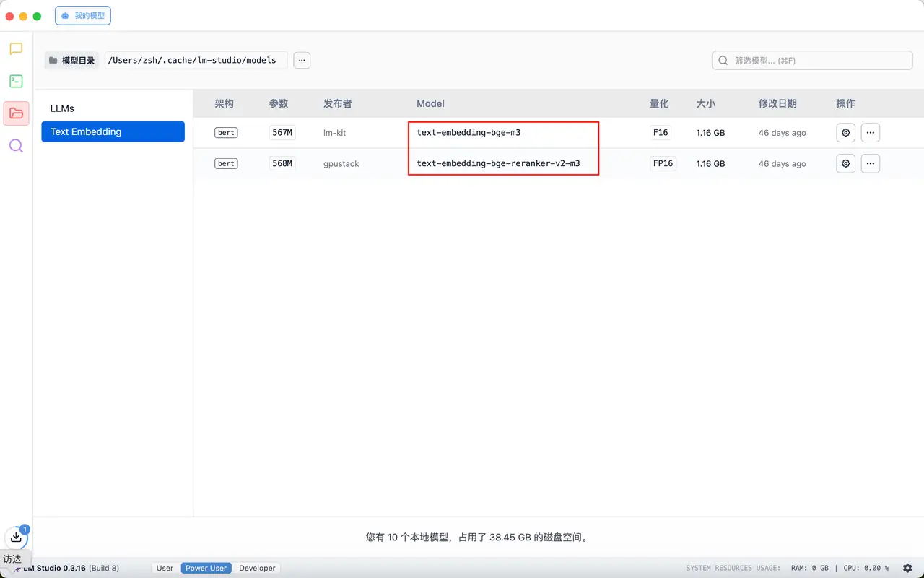Open settings gear for text-embedding-bge-m3
924x578 pixels.
pos(846,133)
